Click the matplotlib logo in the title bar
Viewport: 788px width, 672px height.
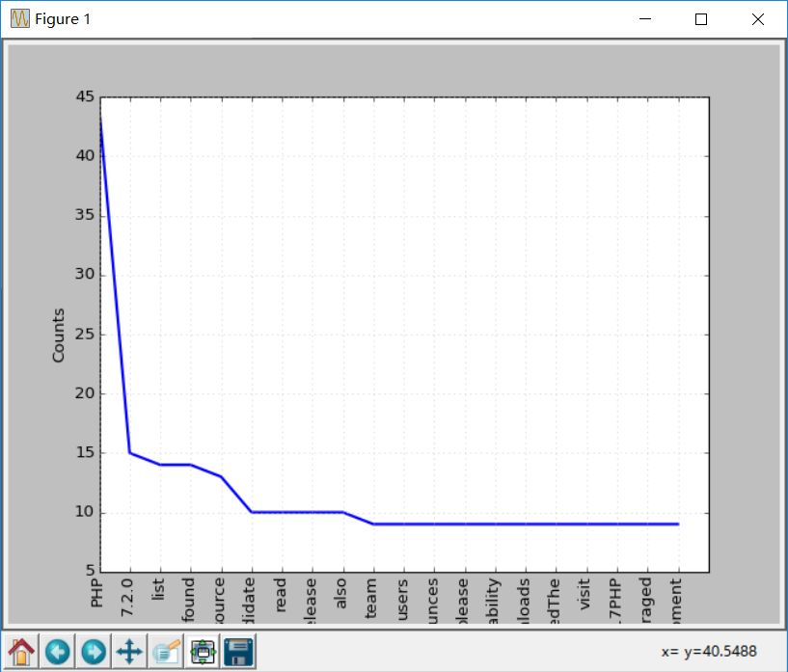pos(18,18)
